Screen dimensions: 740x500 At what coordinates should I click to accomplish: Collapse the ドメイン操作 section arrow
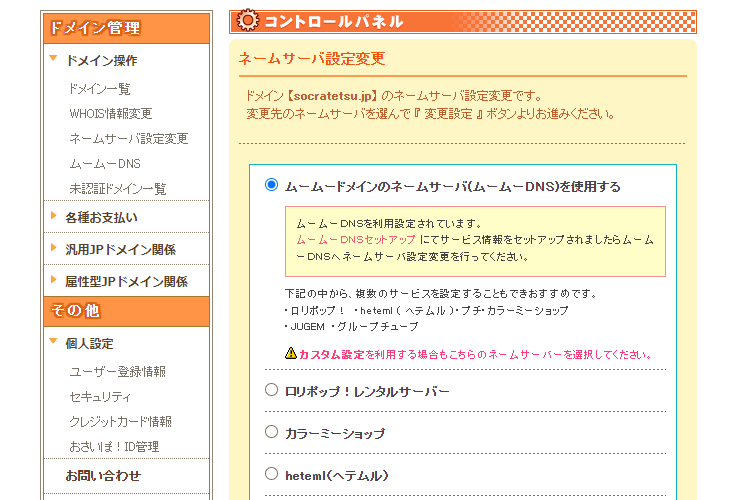tap(54, 60)
